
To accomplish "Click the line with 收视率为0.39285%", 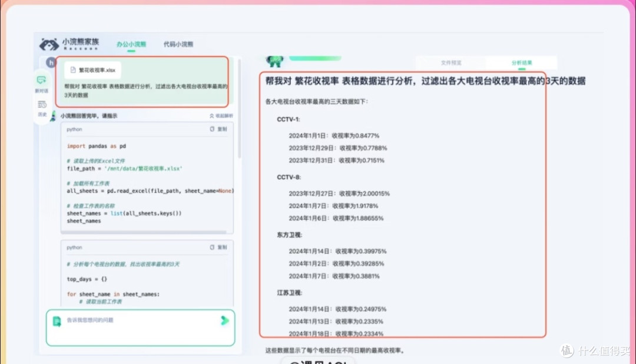I will coord(336,264).
